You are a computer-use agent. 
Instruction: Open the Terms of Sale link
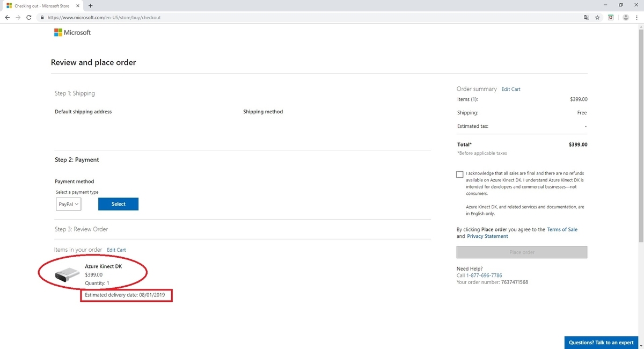tap(562, 229)
